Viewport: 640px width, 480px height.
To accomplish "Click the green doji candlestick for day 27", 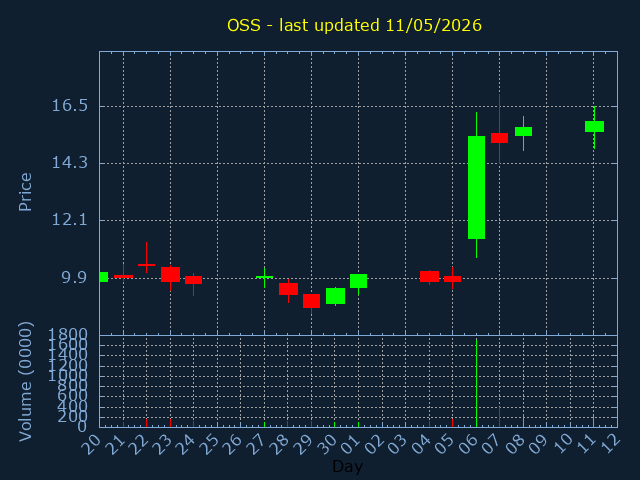I will [x=264, y=277].
